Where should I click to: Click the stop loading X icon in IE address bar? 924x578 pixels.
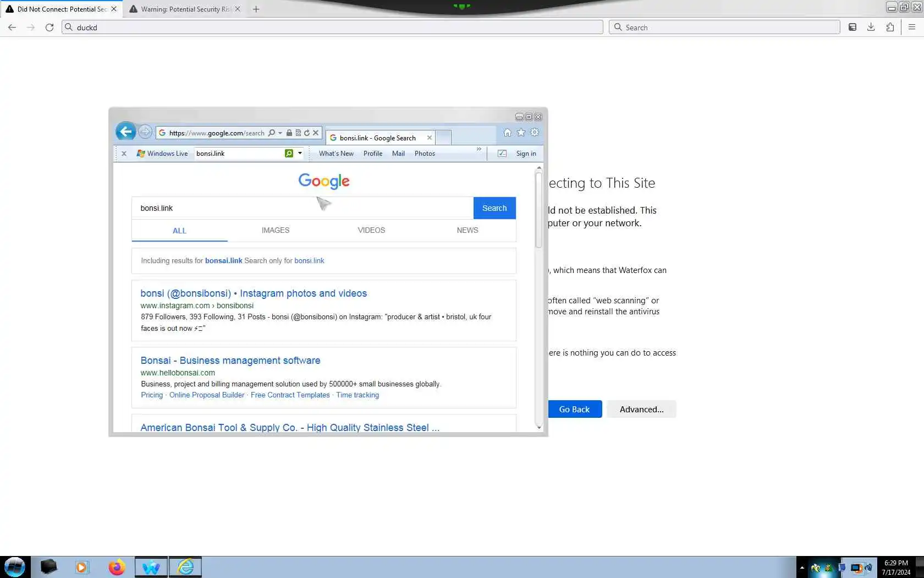click(x=316, y=133)
